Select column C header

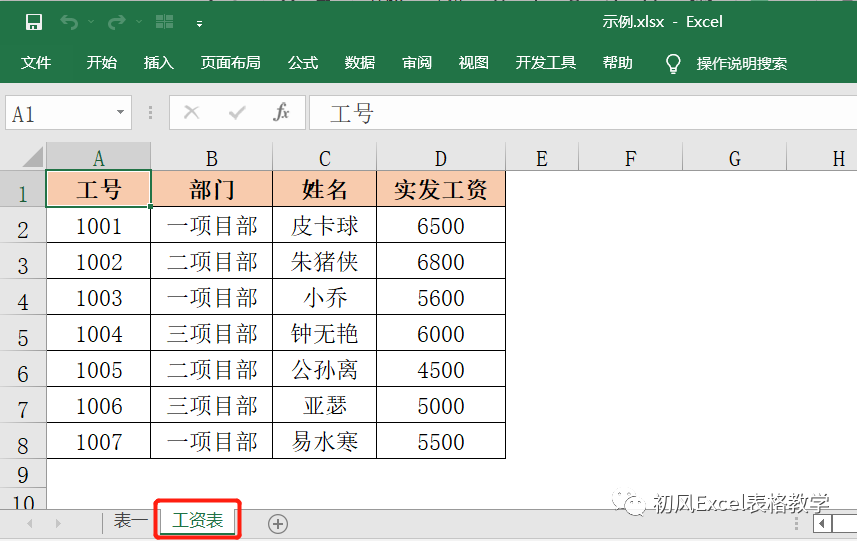click(325, 157)
